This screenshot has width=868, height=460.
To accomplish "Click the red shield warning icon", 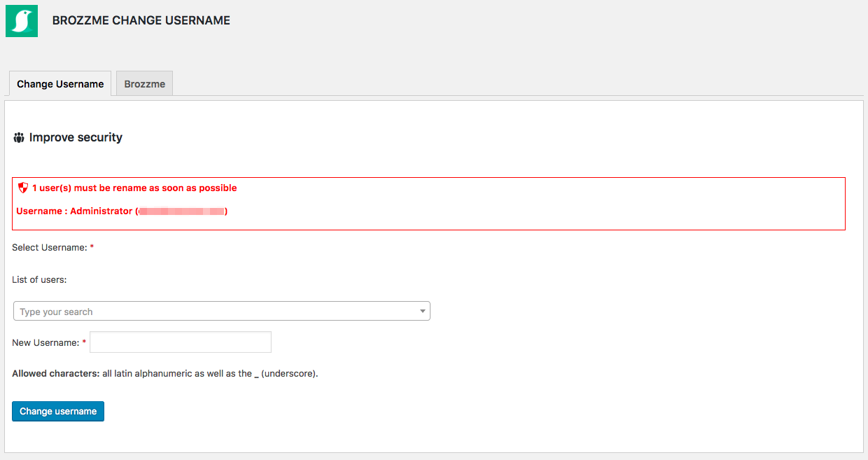I will (23, 188).
